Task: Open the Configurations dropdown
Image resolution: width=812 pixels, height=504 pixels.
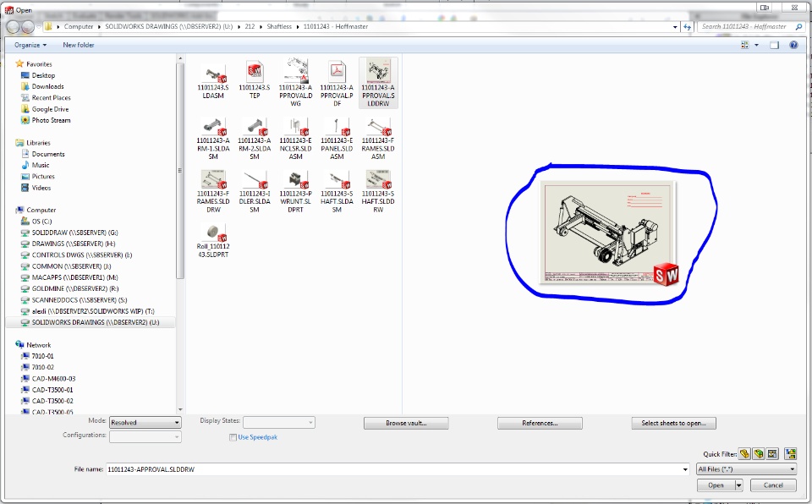Action: pos(145,436)
